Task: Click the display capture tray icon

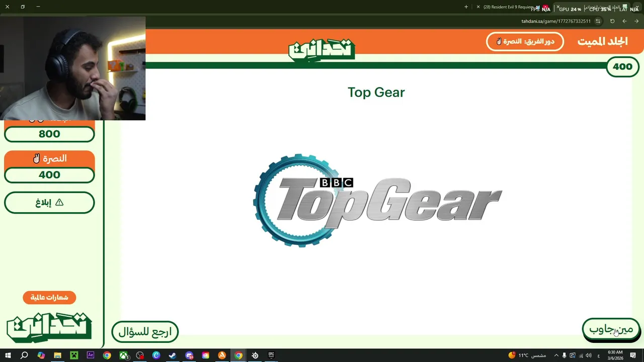Action: pos(573,355)
